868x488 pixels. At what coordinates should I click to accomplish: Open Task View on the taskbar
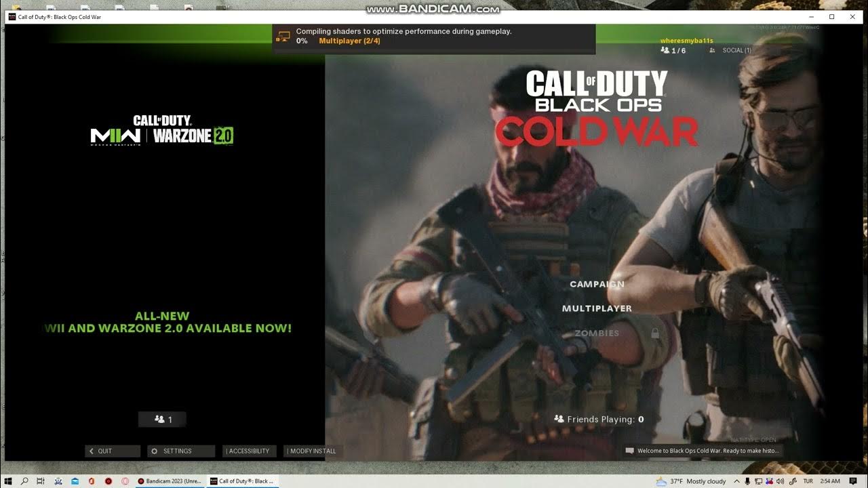click(41, 481)
